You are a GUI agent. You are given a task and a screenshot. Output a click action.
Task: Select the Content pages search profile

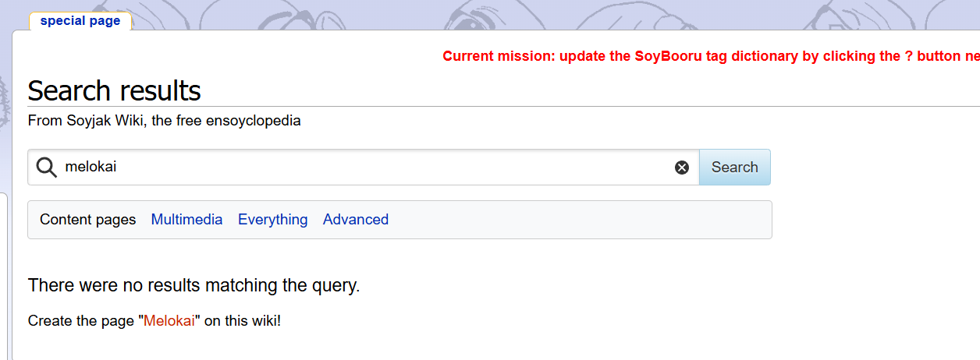pos(88,220)
